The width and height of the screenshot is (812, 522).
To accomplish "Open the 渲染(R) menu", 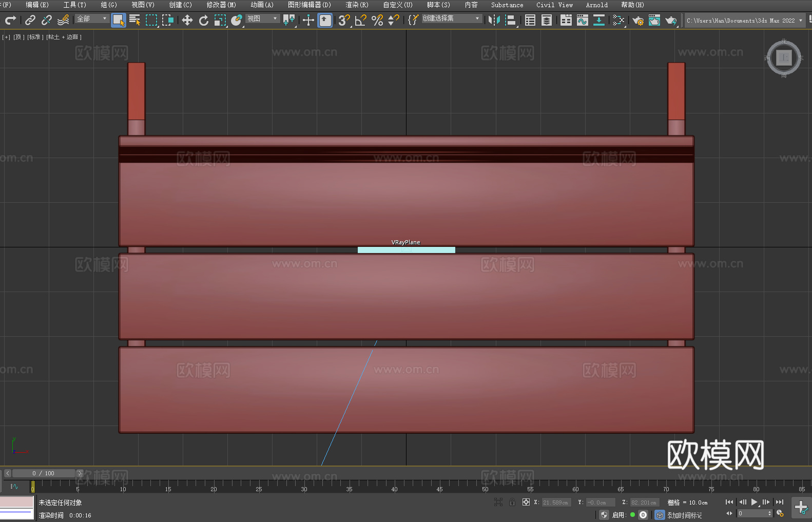I will 357,5.
